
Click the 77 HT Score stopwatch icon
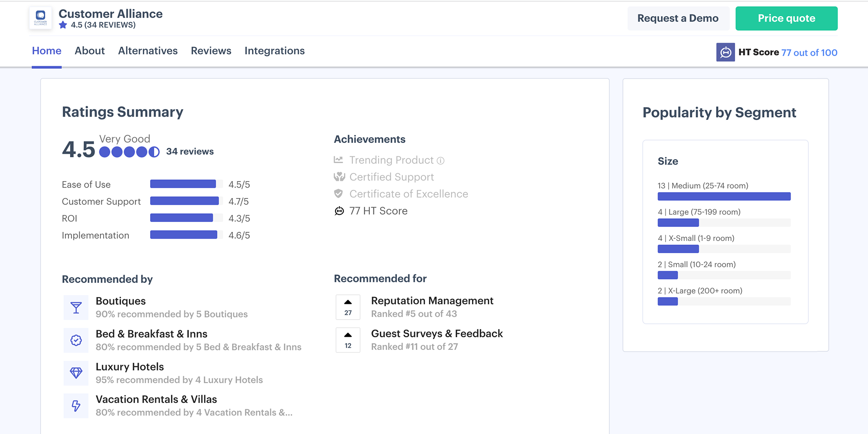point(339,211)
